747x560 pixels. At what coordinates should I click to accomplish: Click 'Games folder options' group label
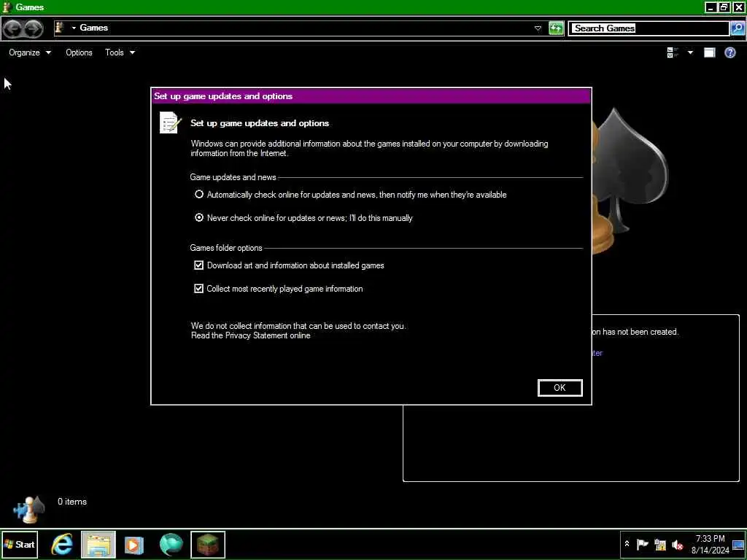(x=226, y=248)
